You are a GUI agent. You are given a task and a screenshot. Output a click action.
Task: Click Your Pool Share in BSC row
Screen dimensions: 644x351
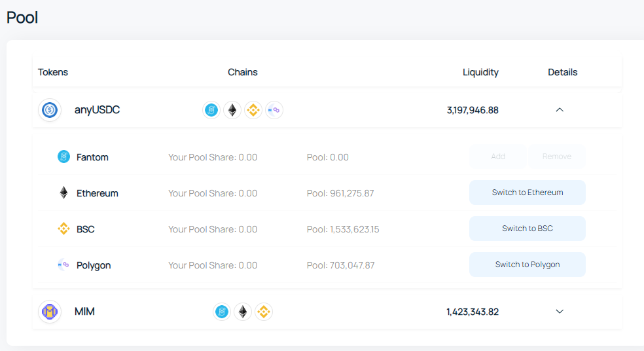[x=213, y=229]
